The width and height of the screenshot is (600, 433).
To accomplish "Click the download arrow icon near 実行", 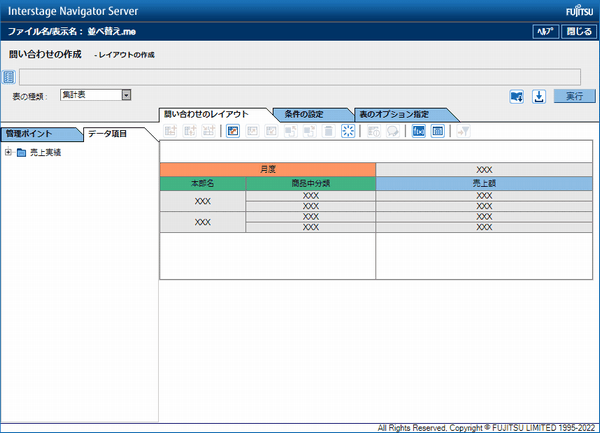I will coord(539,96).
